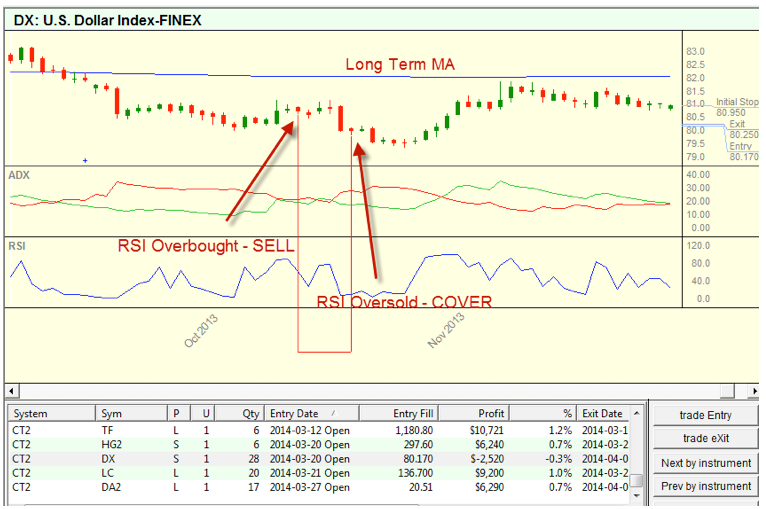Click the chart horizontal scrollbar thumb
This screenshot has width=766, height=509.
point(727,391)
